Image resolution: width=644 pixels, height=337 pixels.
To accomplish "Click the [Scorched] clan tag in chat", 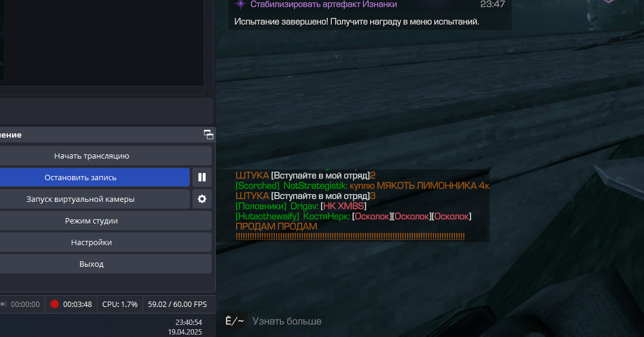I will [257, 186].
